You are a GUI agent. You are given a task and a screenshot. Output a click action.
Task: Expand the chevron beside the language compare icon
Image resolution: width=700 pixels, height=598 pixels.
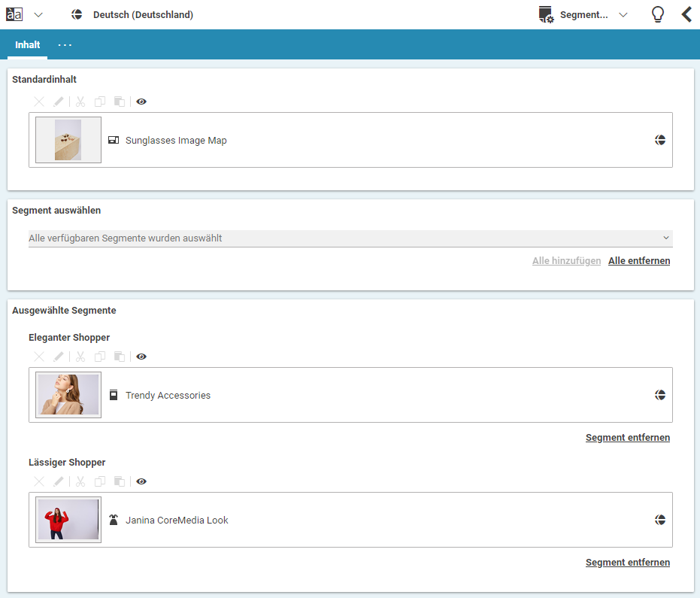38,15
